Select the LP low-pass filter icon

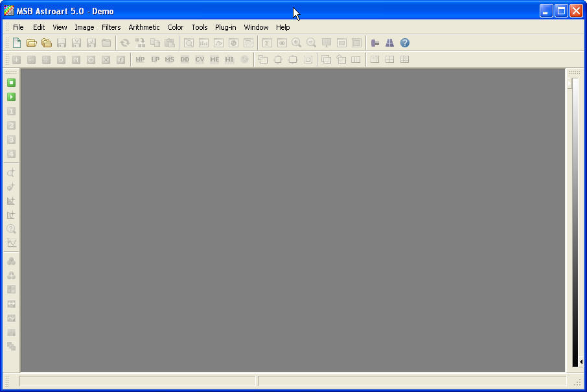pyautogui.click(x=155, y=60)
